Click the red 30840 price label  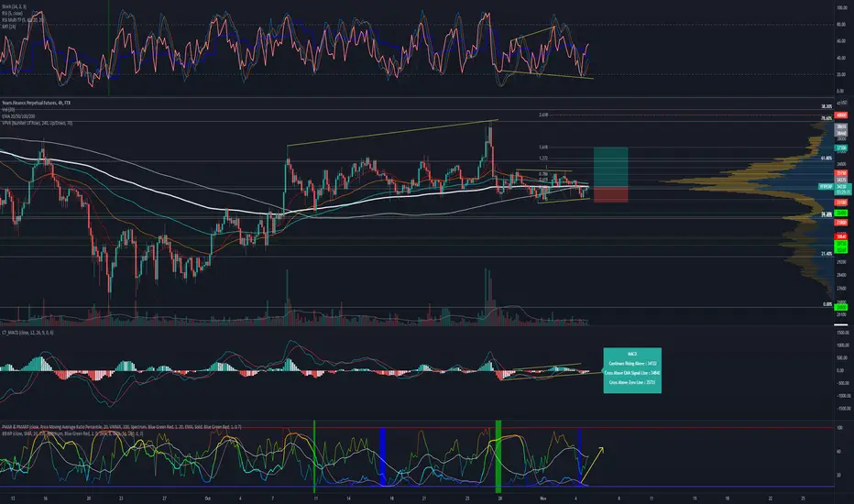[841, 236]
